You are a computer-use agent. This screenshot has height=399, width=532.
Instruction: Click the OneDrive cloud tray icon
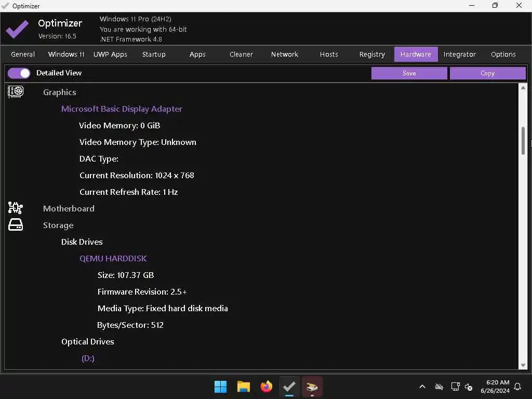point(439,387)
